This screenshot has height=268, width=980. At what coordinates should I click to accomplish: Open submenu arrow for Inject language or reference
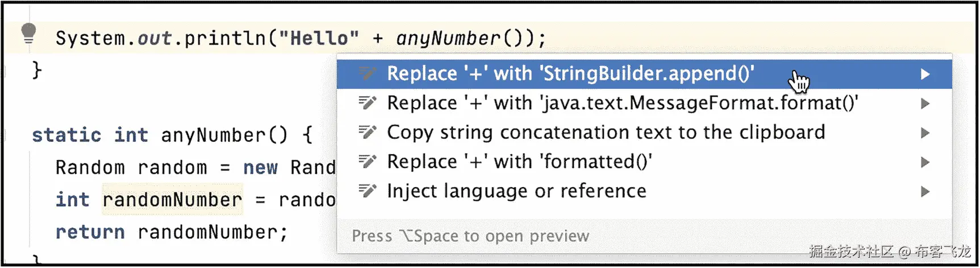pos(925,192)
